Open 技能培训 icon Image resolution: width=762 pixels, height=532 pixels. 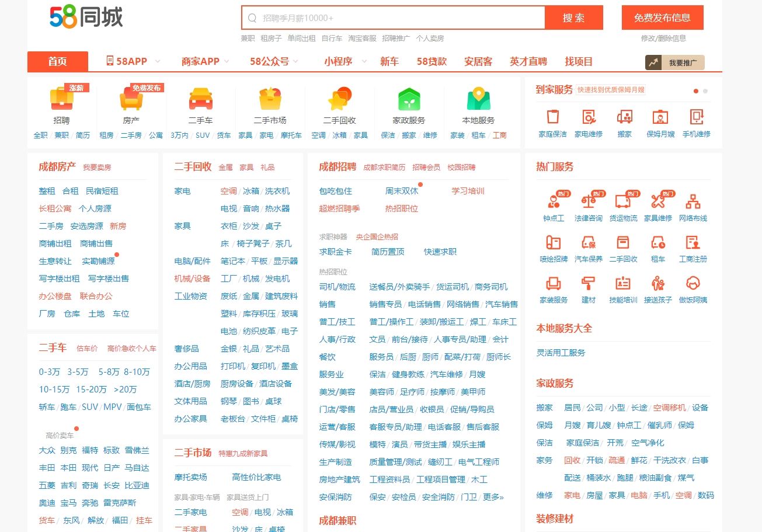[x=623, y=283]
